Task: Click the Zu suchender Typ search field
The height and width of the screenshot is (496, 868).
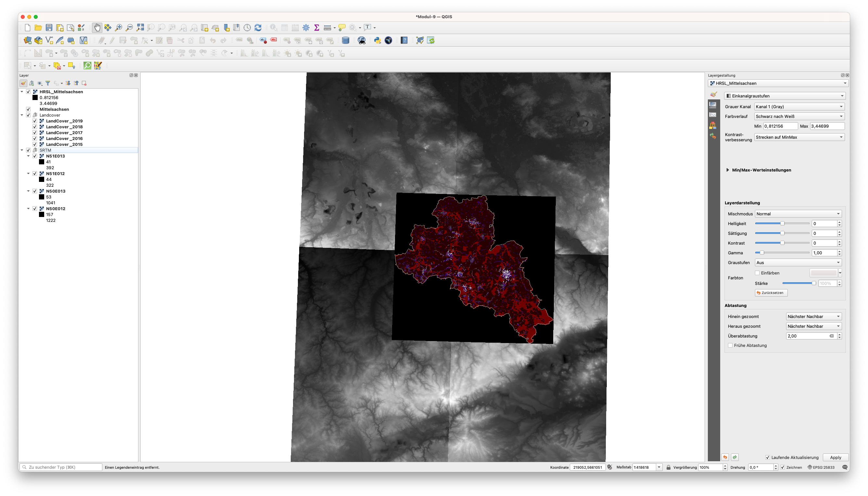Action: tap(61, 467)
